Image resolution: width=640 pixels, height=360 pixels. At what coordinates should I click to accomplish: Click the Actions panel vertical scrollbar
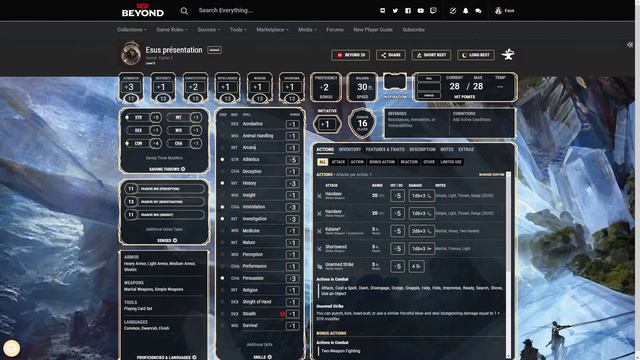tap(509, 265)
